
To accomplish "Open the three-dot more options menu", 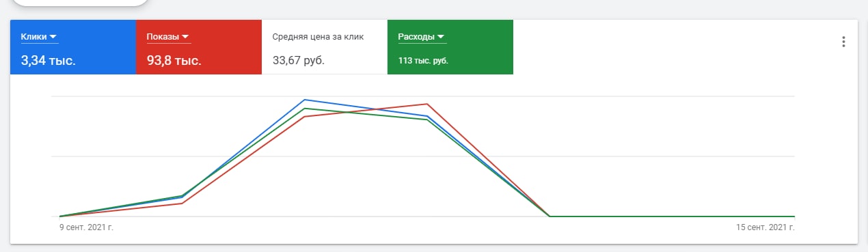I will [843, 42].
